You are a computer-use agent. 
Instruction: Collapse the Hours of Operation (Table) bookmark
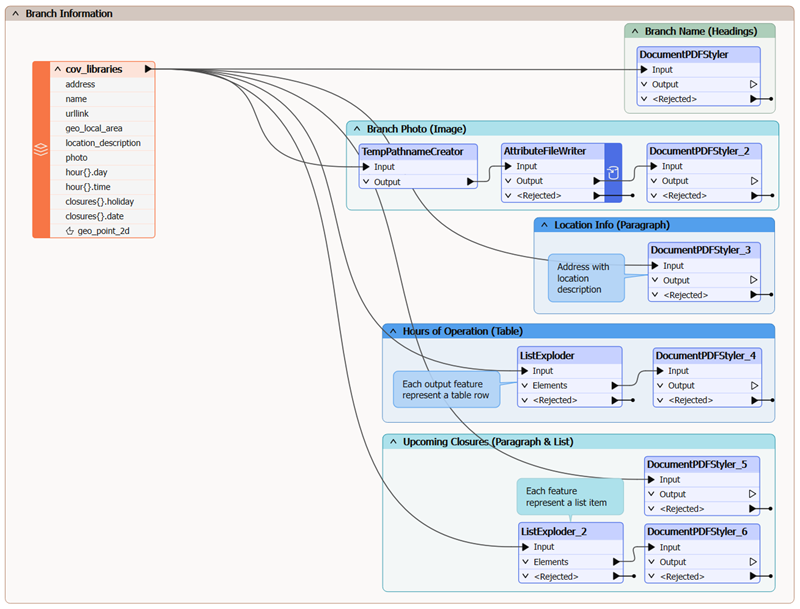pos(393,331)
